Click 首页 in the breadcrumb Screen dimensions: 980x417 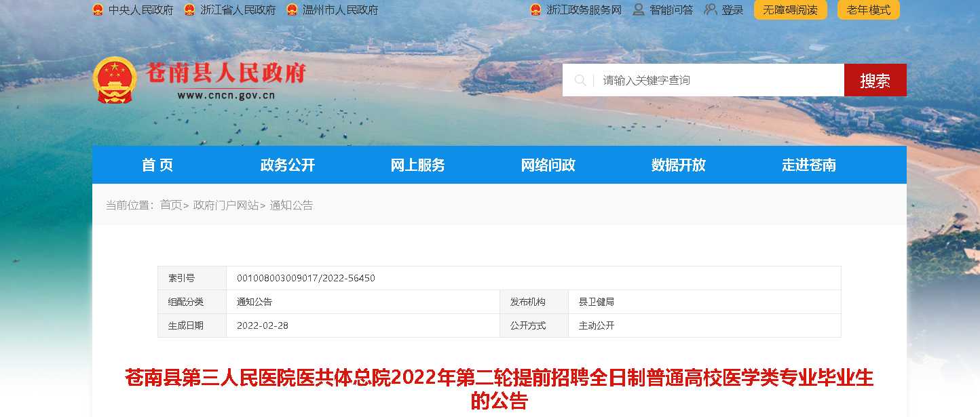(171, 205)
